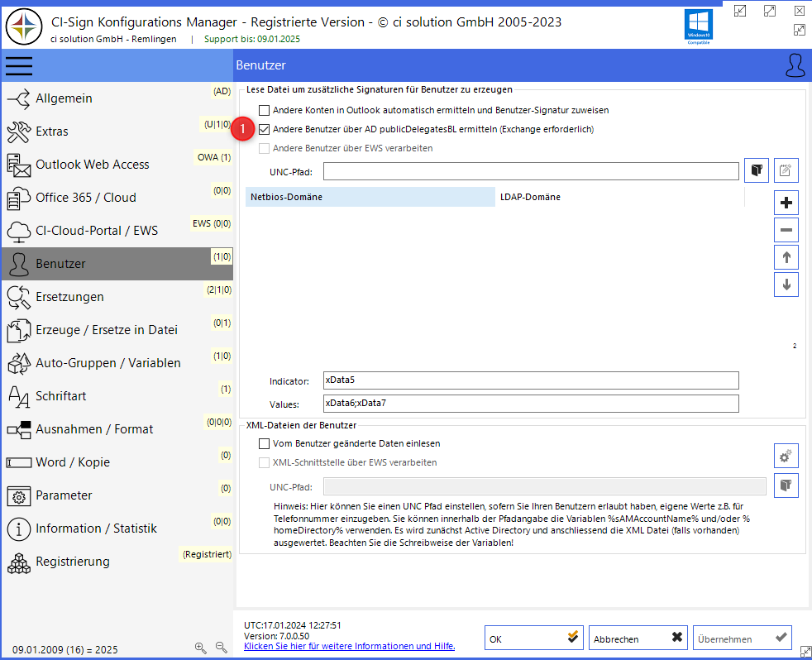Move domain entry down with arrow button
The image size is (812, 660).
(x=786, y=285)
